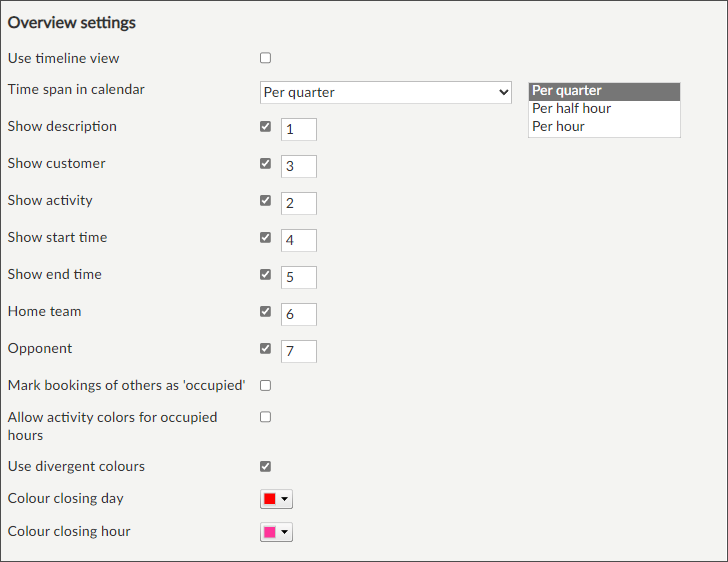The width and height of the screenshot is (728, 562).
Task: Click the Colour closing hour label
Action: pyautogui.click(x=69, y=531)
